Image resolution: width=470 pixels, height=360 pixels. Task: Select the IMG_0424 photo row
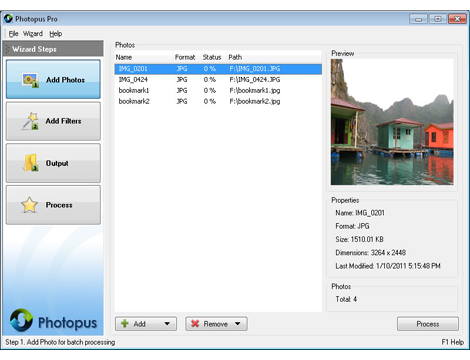(x=218, y=80)
